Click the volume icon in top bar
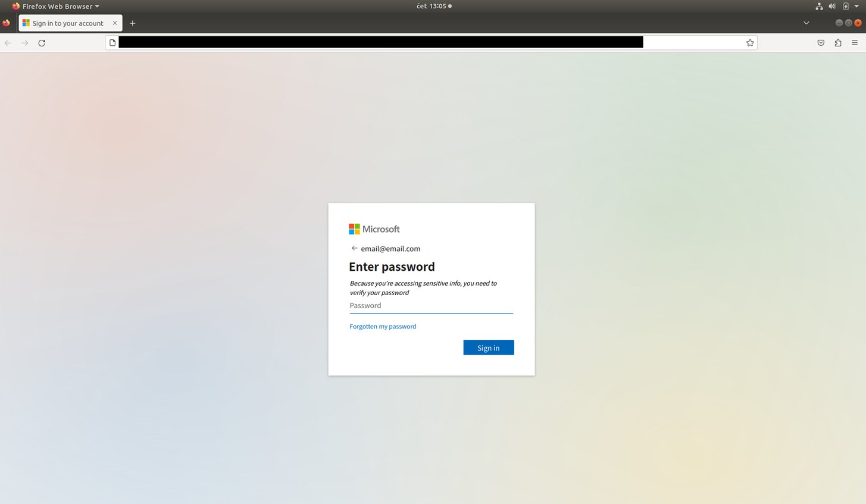Viewport: 866px width, 504px height. tap(832, 6)
